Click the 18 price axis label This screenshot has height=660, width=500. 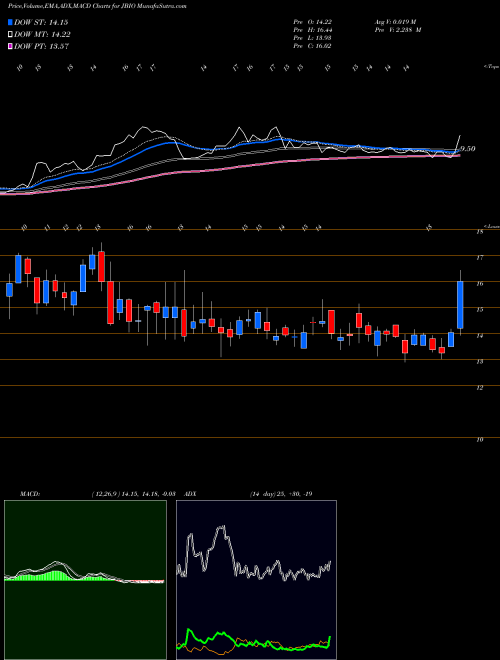pyautogui.click(x=479, y=232)
